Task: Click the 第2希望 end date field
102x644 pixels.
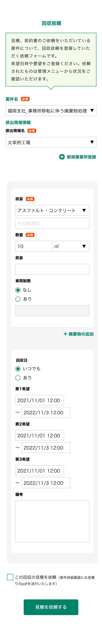Action: [x=46, y=448]
